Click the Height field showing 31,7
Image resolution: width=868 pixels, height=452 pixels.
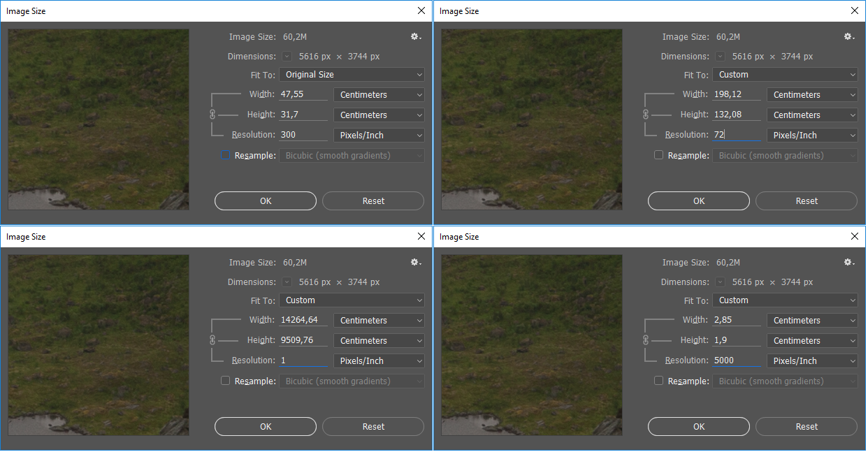point(303,115)
